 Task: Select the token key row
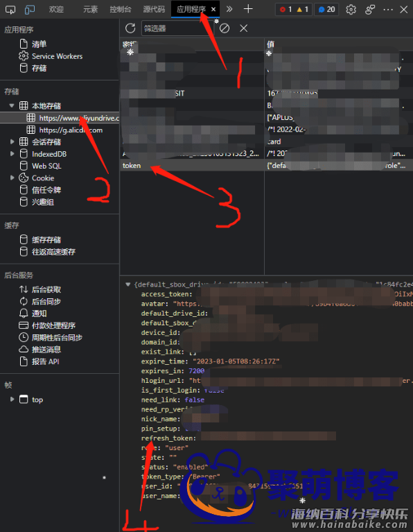coord(192,166)
